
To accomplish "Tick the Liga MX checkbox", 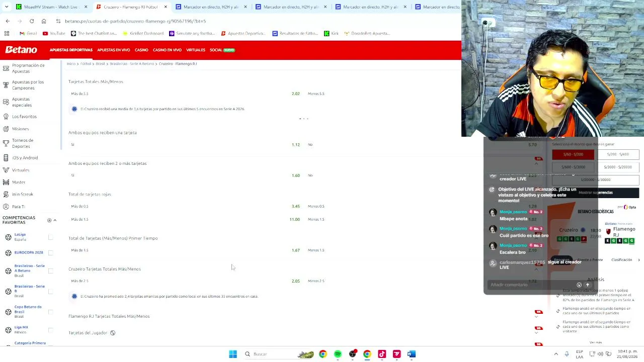I will point(50,330).
